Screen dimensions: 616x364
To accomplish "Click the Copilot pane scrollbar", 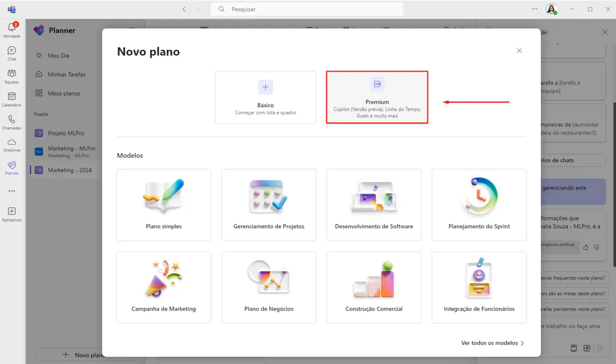I will click(614, 185).
